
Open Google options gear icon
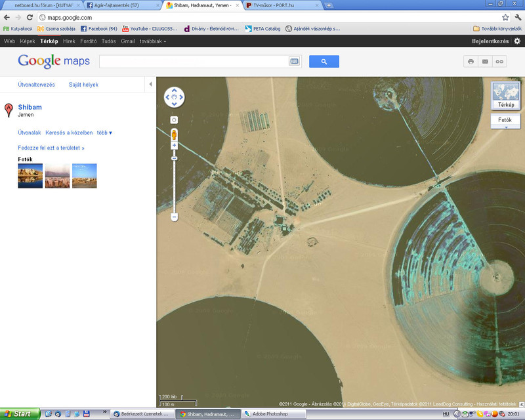click(x=517, y=41)
